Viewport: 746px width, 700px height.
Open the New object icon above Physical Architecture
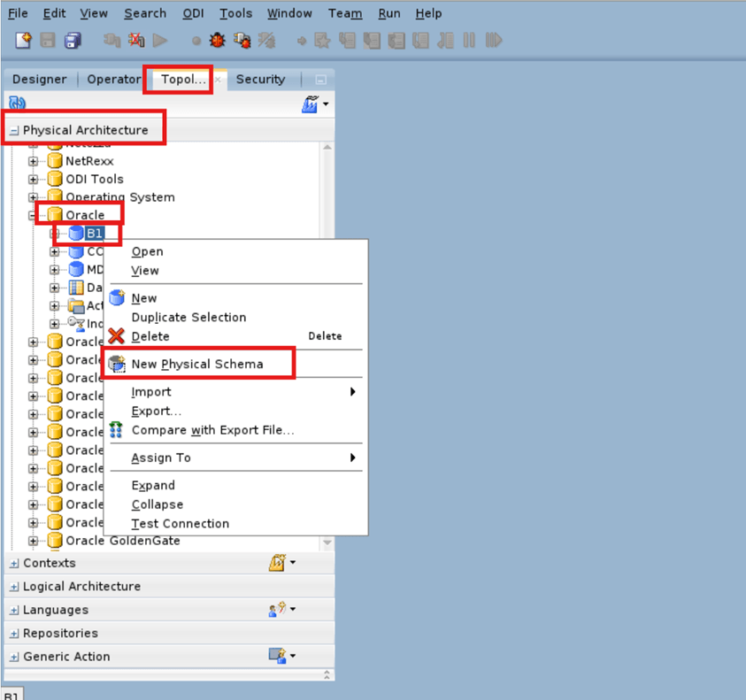311,104
